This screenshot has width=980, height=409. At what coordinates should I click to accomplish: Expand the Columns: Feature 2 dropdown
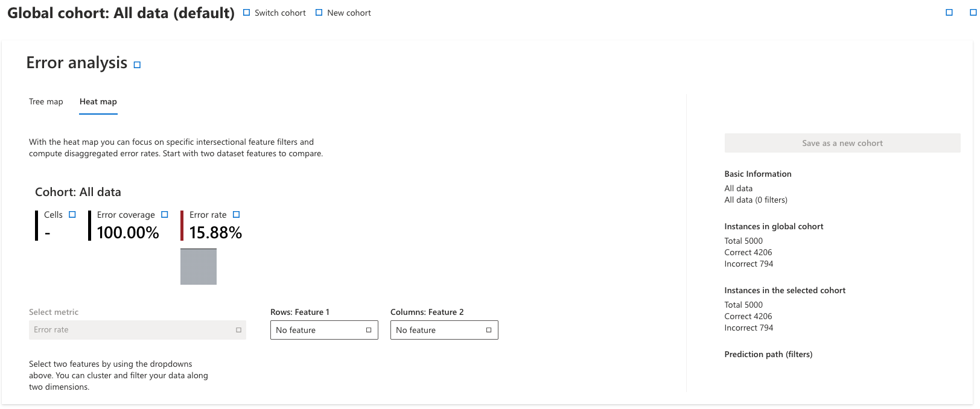[444, 330]
